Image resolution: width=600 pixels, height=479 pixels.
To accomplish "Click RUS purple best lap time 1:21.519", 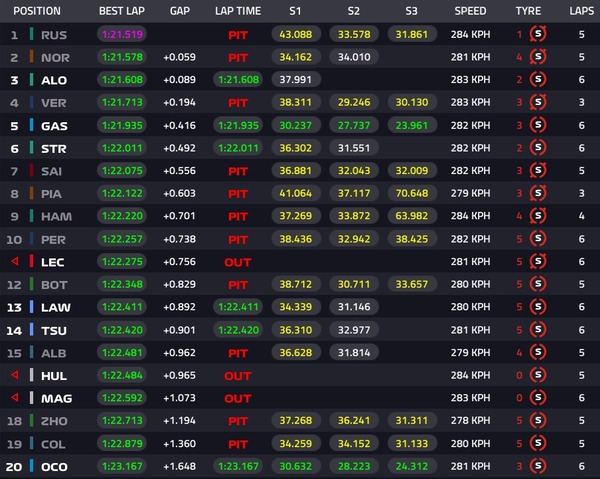I will click(122, 34).
